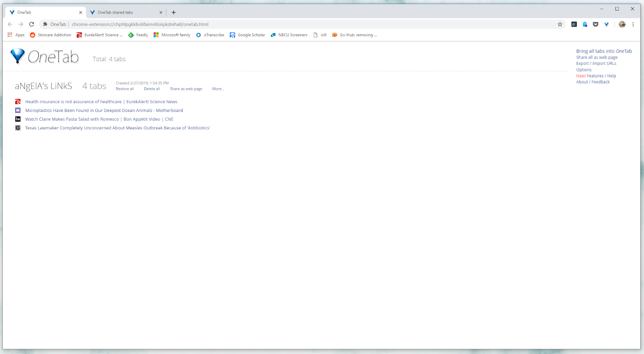Click the Pocket extension icon
Screen dimensions: 644x354
[596, 24]
